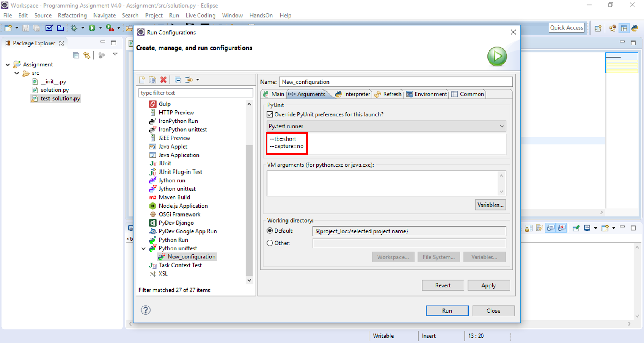Open the Live Coding menu

[x=200, y=15]
